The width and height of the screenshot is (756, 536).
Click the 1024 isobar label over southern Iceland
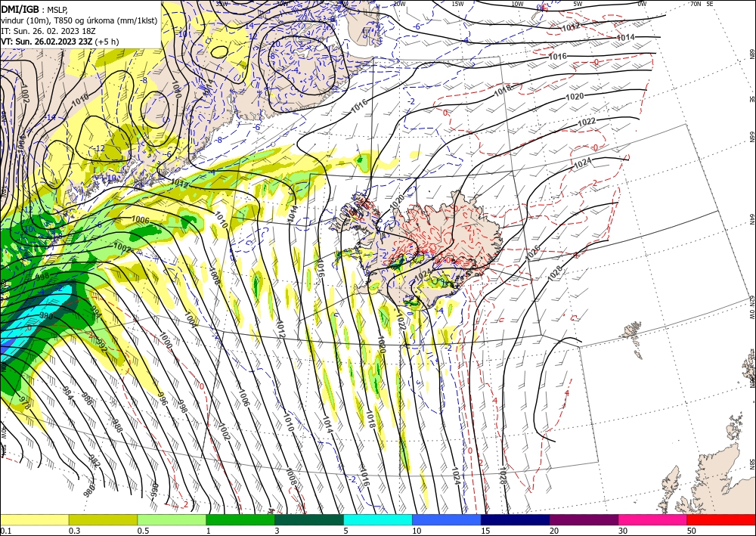pos(423,274)
